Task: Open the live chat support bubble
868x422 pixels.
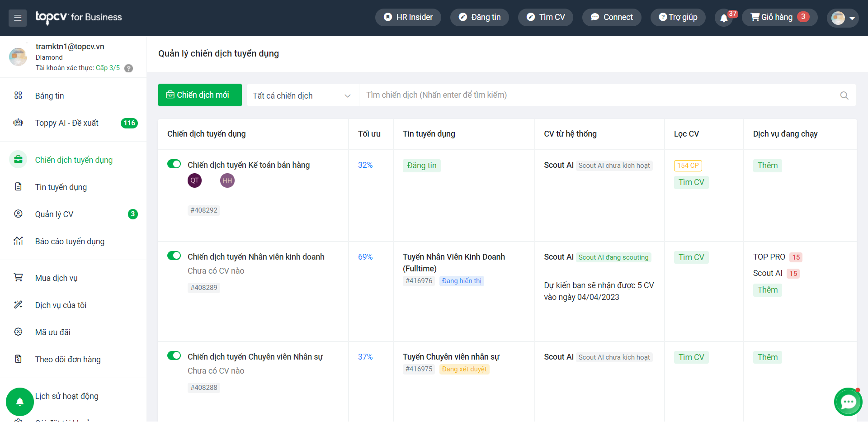Action: (x=848, y=402)
